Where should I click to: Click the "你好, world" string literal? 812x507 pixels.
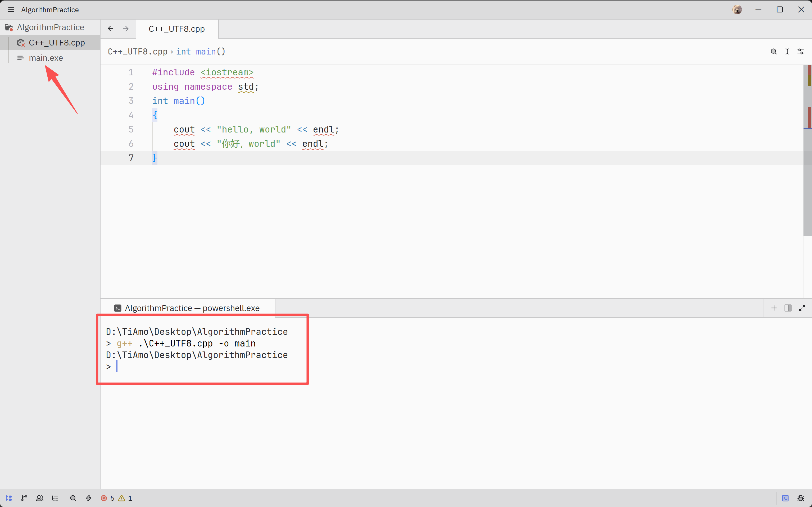pyautogui.click(x=248, y=144)
